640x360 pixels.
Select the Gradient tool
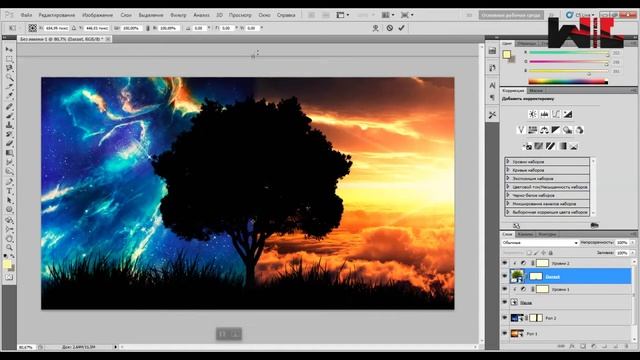[x=9, y=153]
